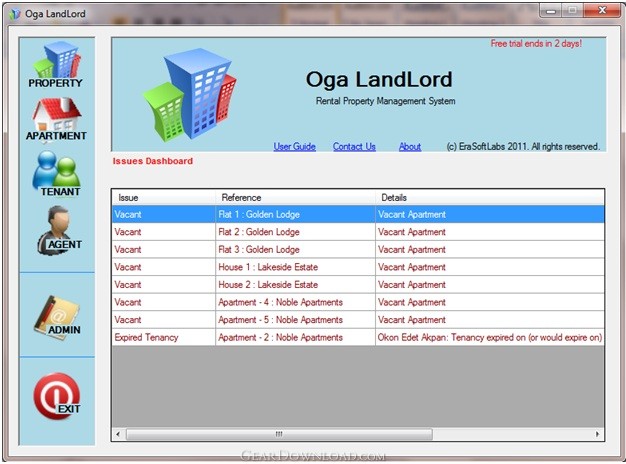Click 'Vacant' issue cell for Flat 2 row
Viewport: 626px width, 464px height.
coord(164,232)
